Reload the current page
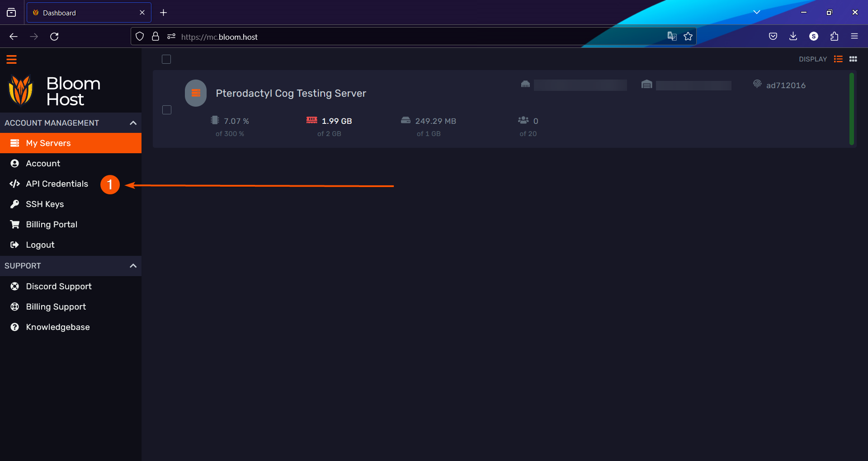Viewport: 868px width, 461px height. pos(54,37)
